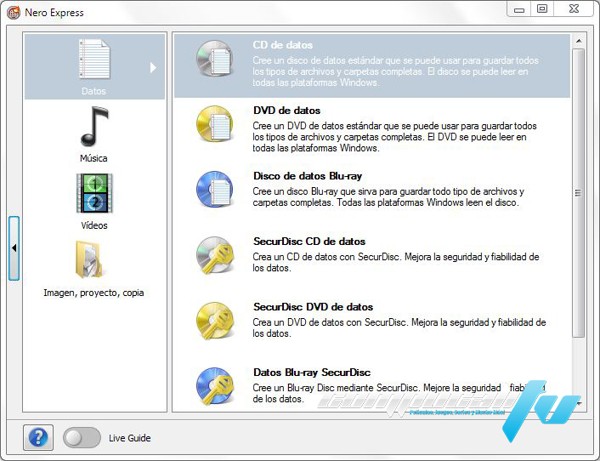Screen dimensions: 600x461
Task: Open help with the question mark button
Action: click(38, 437)
